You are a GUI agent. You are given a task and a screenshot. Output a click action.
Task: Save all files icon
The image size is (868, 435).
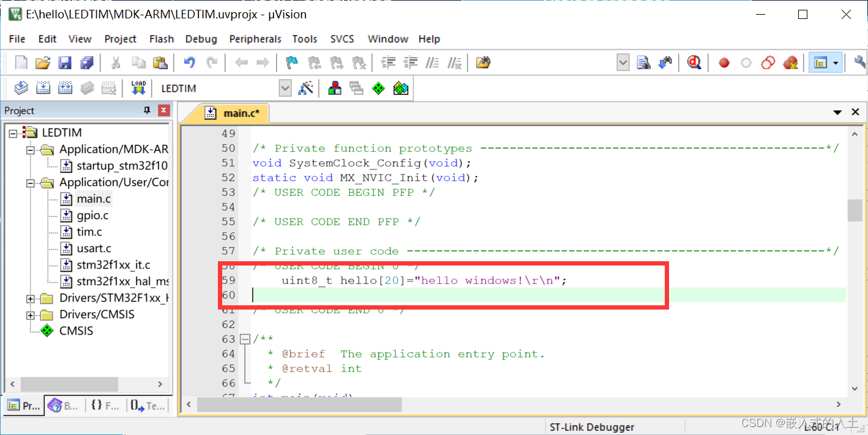tap(87, 62)
